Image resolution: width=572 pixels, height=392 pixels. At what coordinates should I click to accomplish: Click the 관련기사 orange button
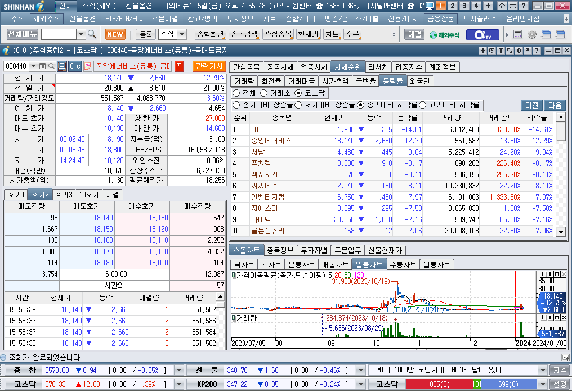(209, 66)
